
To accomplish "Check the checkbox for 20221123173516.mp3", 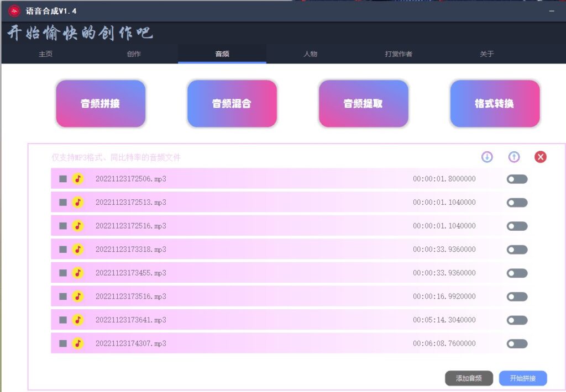I will [62, 296].
